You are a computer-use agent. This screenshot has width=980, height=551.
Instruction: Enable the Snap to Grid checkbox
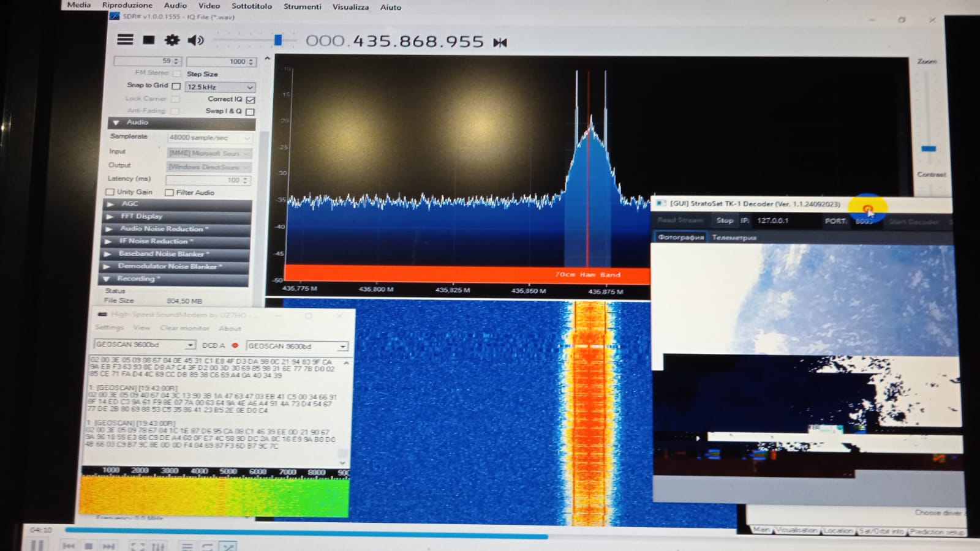(176, 86)
